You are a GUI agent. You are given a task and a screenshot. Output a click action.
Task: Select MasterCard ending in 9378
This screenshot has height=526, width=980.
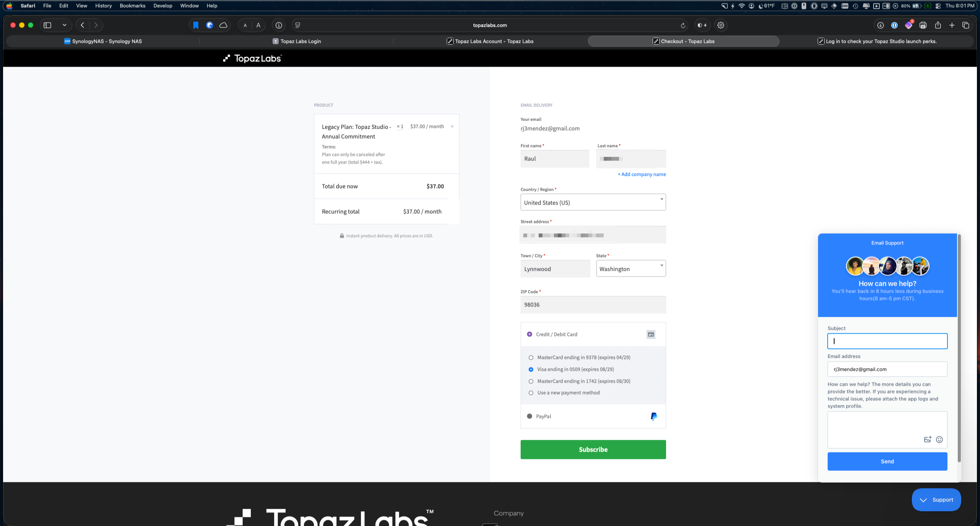tap(531, 357)
